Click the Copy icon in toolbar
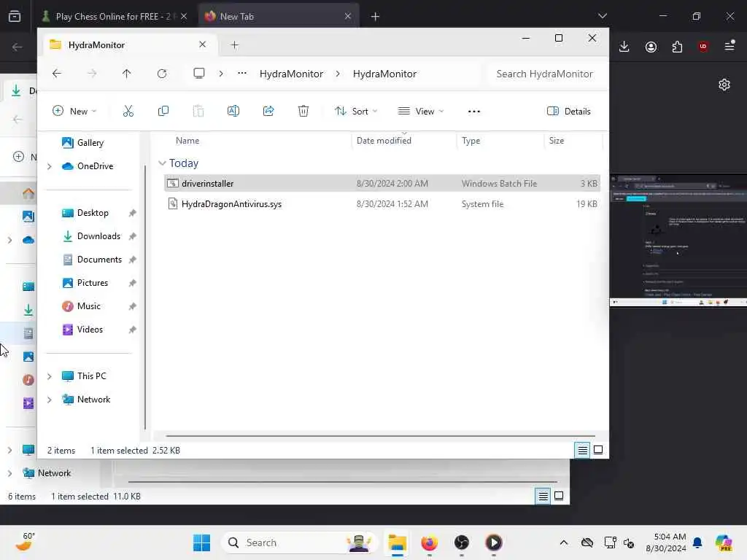 (163, 111)
